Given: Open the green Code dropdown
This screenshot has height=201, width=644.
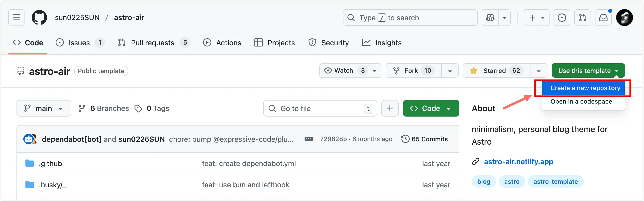Looking at the screenshot, I should coord(431,108).
